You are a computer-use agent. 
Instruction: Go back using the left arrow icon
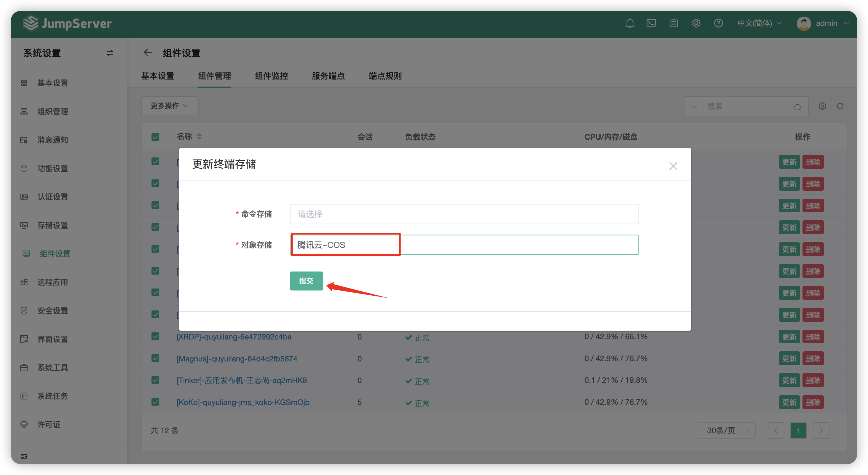coord(148,52)
